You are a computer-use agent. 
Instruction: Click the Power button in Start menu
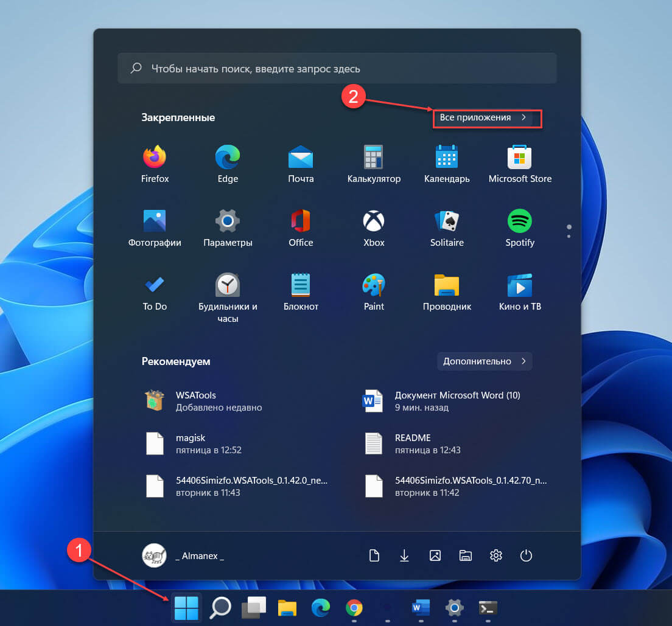pyautogui.click(x=526, y=555)
